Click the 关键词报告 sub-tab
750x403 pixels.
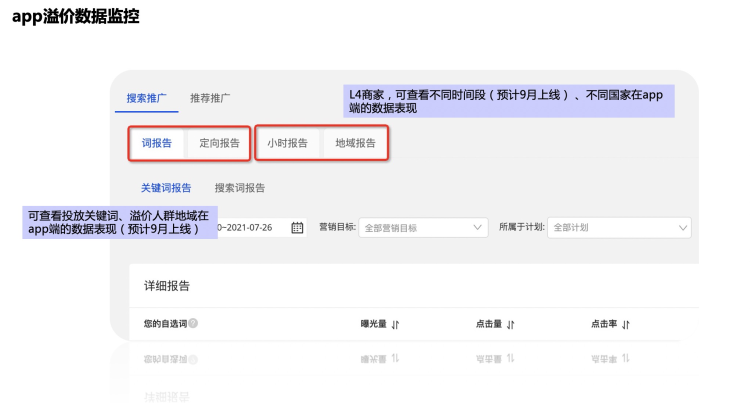[x=166, y=187]
